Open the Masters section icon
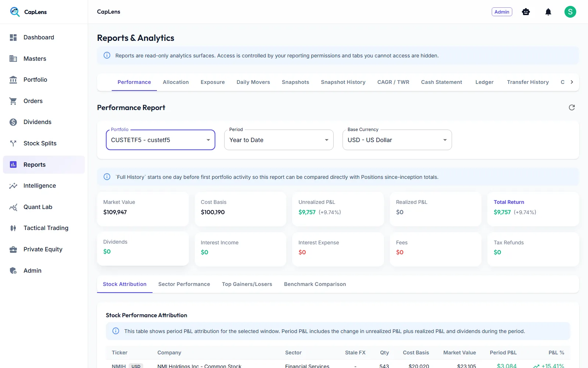Viewport: 588px width, 368px height. coord(13,59)
